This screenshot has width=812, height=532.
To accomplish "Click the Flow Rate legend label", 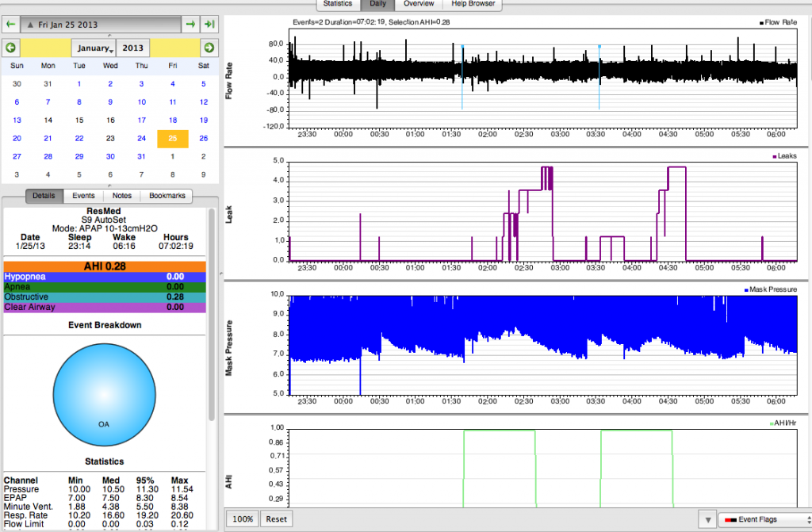I will click(x=779, y=22).
